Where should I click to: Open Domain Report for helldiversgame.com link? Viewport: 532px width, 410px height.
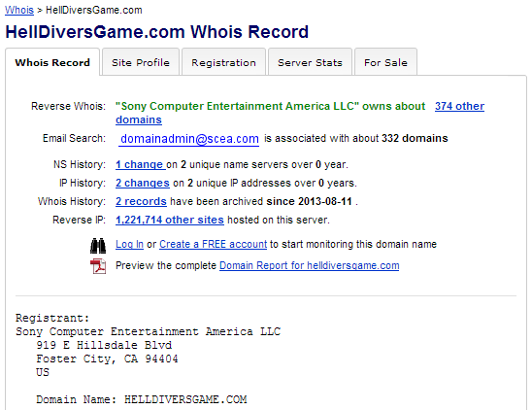pyautogui.click(x=310, y=265)
